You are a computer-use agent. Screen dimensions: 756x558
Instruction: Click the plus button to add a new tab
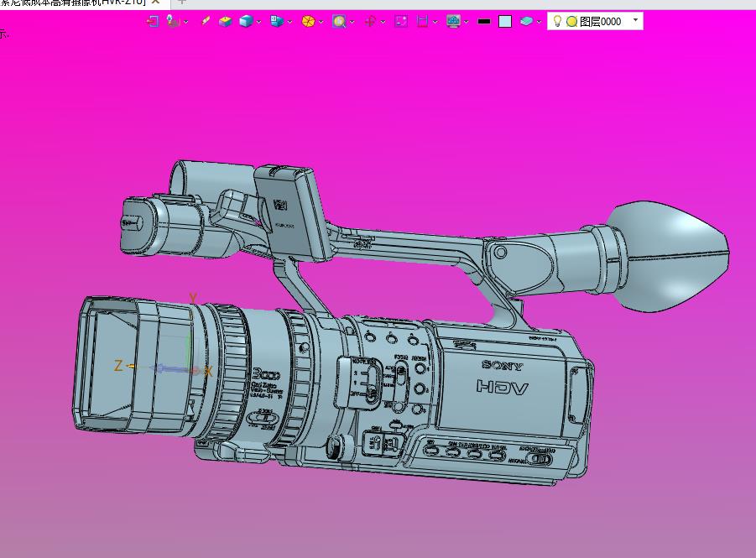pos(181,2)
